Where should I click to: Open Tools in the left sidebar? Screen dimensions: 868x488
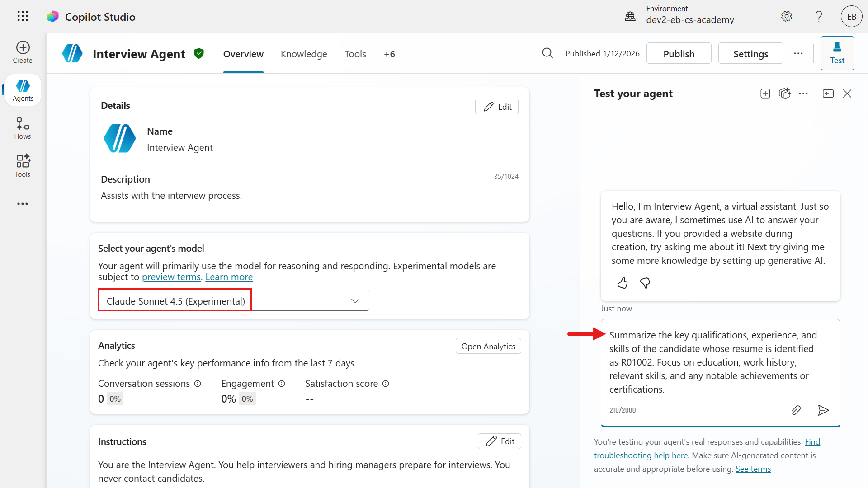(x=23, y=166)
